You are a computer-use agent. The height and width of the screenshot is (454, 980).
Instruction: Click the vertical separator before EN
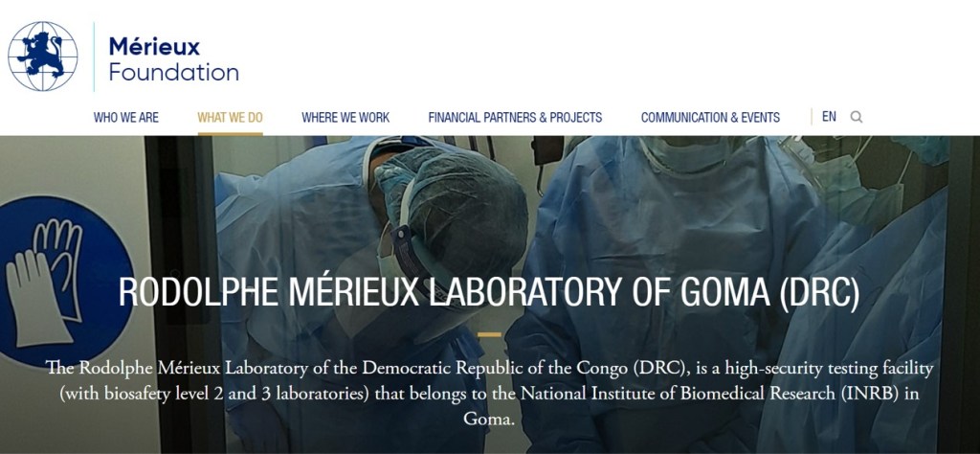(x=812, y=117)
